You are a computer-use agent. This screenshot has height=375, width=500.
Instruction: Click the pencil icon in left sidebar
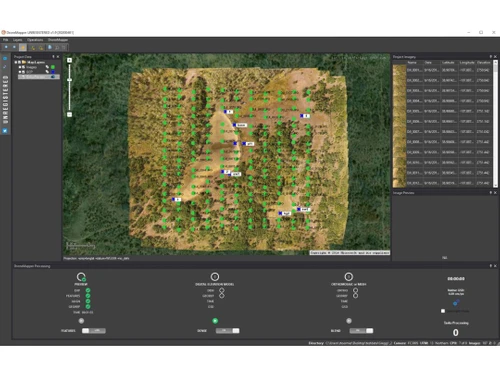click(5, 67)
